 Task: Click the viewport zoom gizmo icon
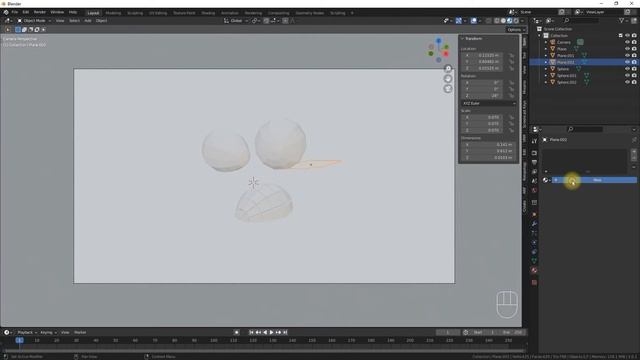448,69
